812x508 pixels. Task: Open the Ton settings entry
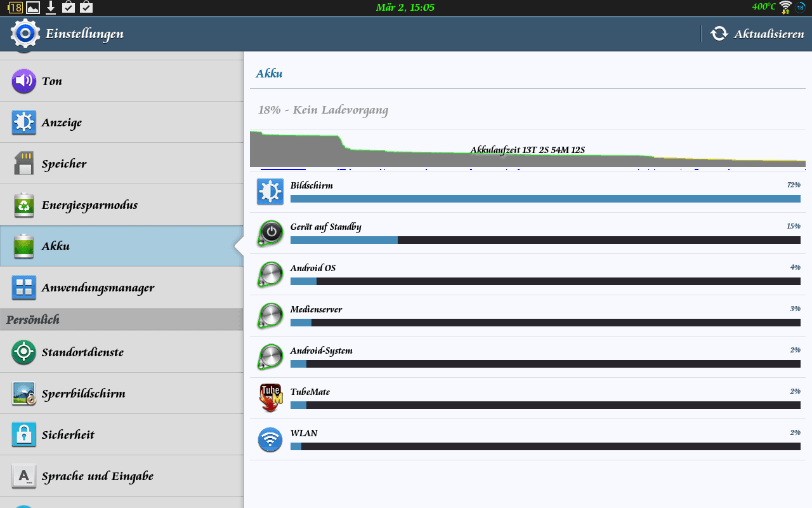(x=121, y=81)
